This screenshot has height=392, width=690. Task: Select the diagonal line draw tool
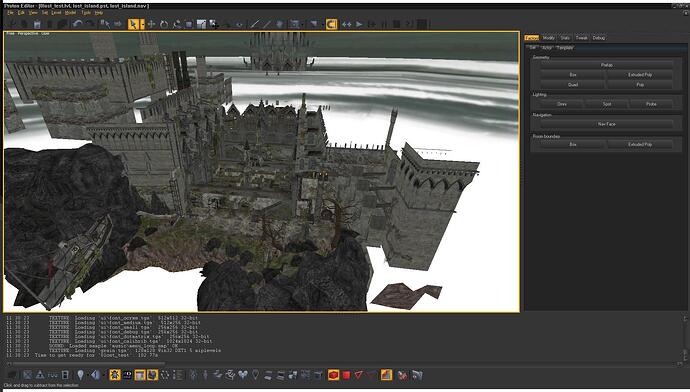coord(254,24)
